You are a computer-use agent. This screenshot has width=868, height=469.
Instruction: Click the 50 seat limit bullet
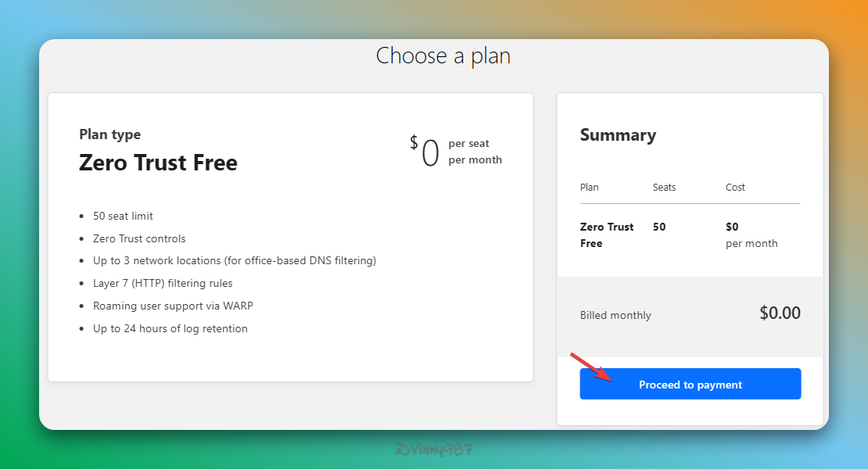click(x=123, y=216)
